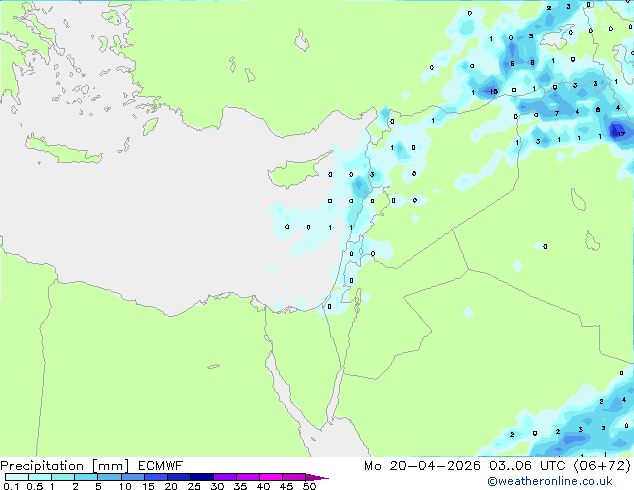Pick the 10–15 mm blue swatch
634x490 pixels.
pyautogui.click(x=132, y=477)
